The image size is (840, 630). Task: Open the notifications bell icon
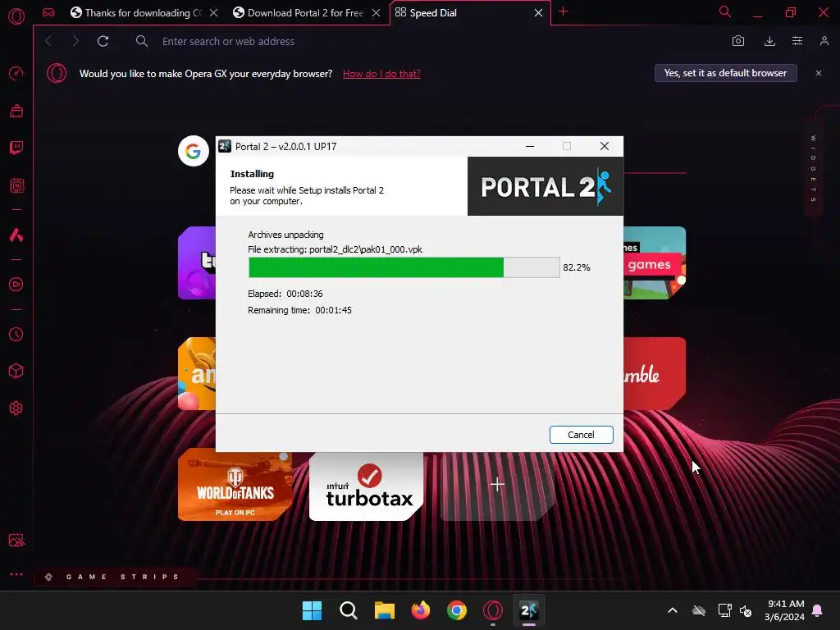818,610
